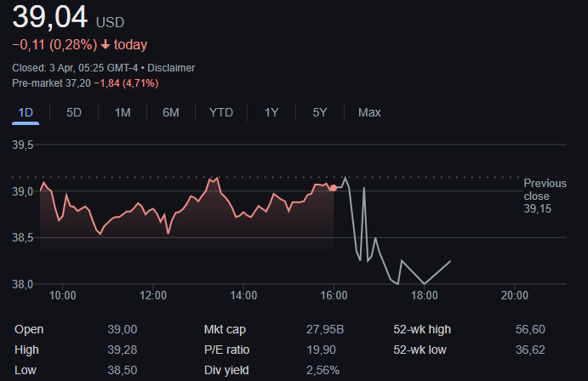This screenshot has width=588, height=381.
Task: Show the Max chart range
Action: [x=369, y=112]
